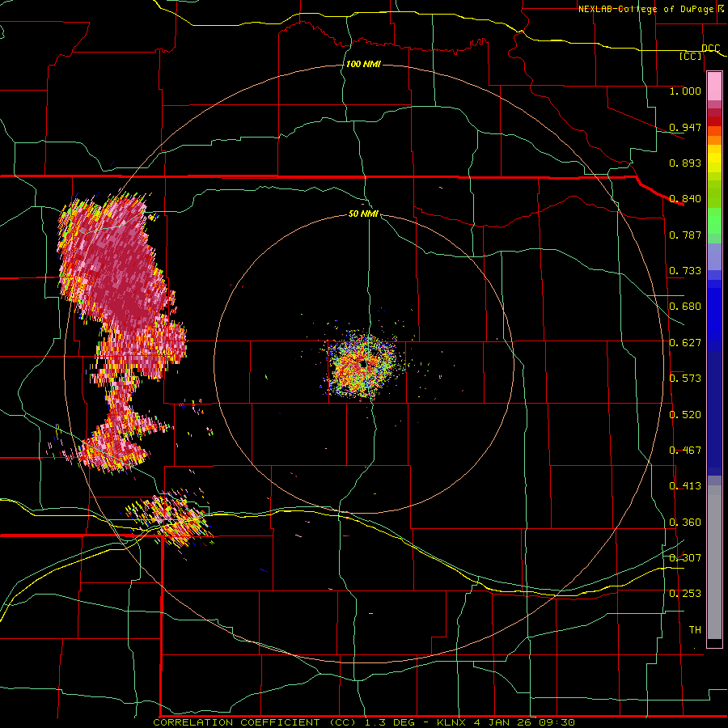Click the 0.733 scale value
The width and height of the screenshot is (728, 728).
click(685, 271)
